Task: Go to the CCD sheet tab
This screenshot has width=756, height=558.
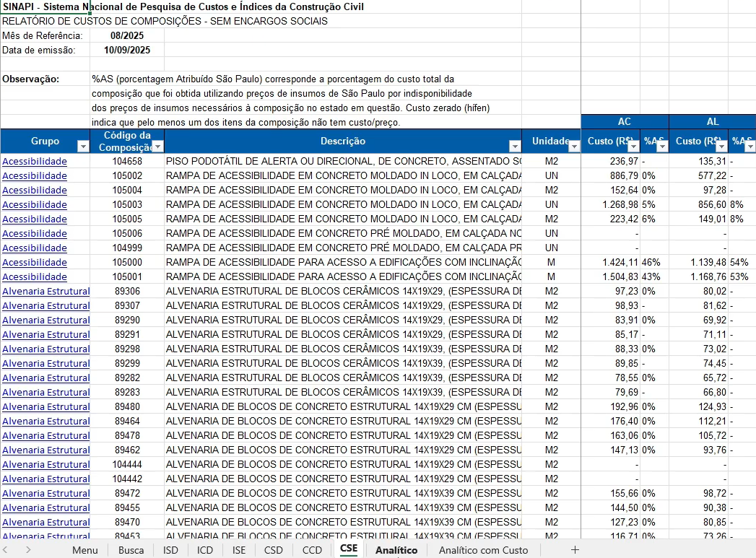Action: [x=312, y=550]
